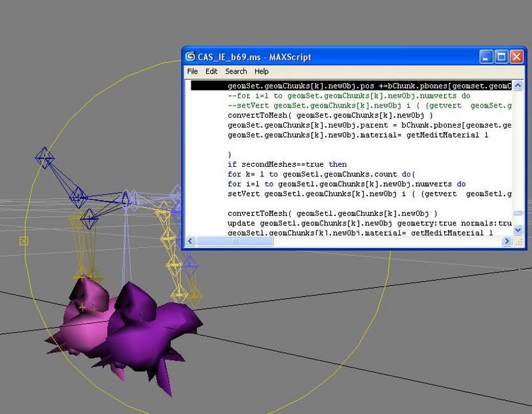The image size is (532, 414).
Task: Open the File menu in MAXScript editor
Action: click(192, 71)
